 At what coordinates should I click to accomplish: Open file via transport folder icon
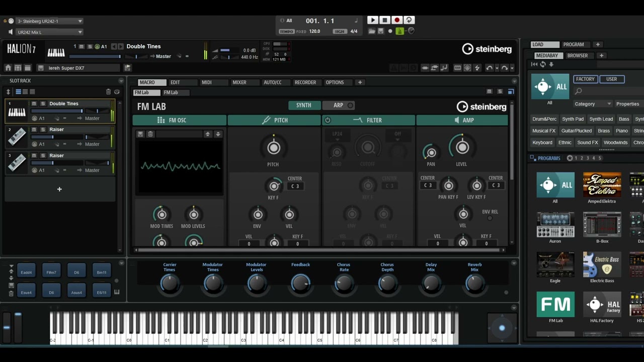click(x=372, y=31)
